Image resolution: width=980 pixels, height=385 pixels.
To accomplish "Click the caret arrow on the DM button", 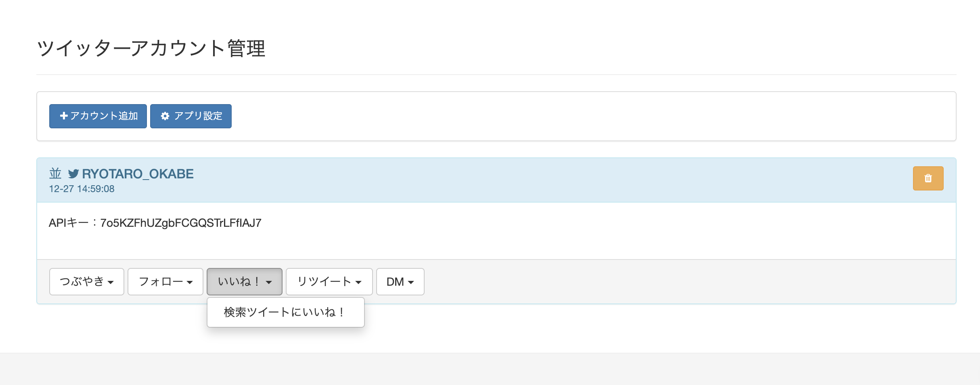I will point(411,282).
